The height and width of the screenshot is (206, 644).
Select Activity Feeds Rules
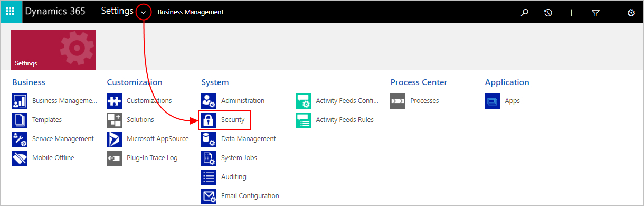345,120
